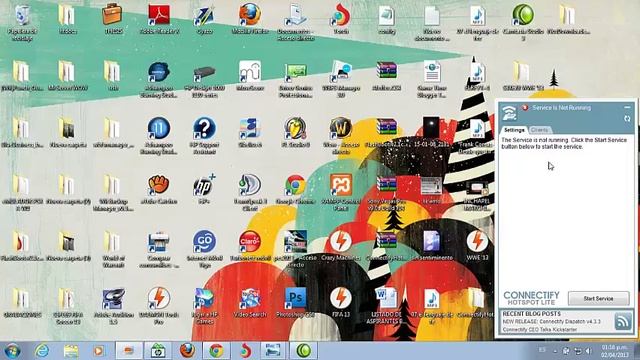The height and width of the screenshot is (360, 640).
Task: Click the Connectify Wi-Fi logo in the header
Action: point(509,113)
